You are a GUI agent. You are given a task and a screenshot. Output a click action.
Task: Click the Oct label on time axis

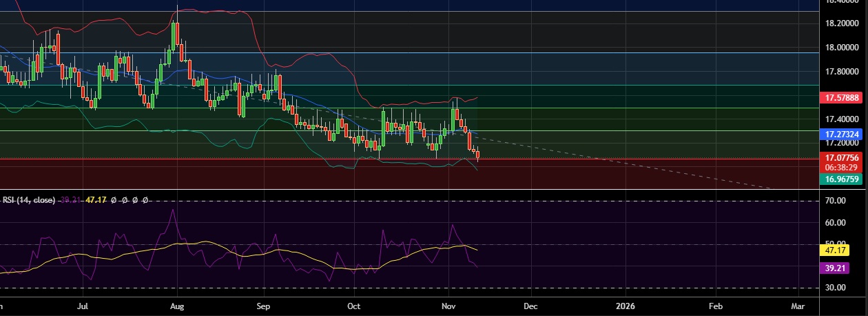tap(353, 305)
